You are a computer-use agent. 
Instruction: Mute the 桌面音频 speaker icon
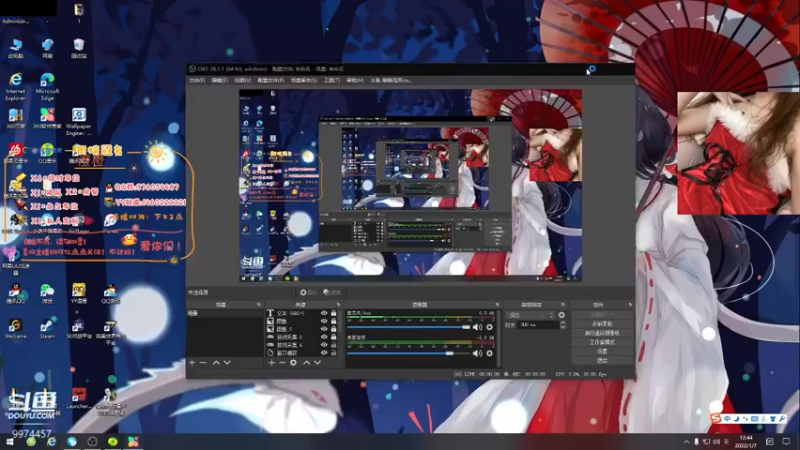coord(477,353)
